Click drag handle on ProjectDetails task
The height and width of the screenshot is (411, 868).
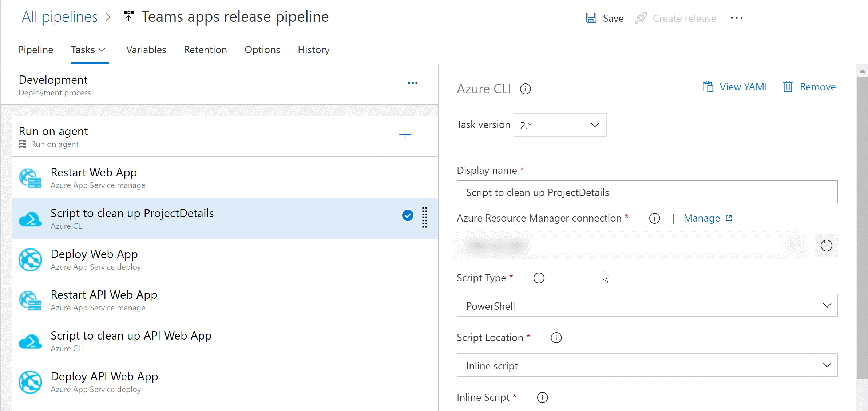tap(424, 218)
